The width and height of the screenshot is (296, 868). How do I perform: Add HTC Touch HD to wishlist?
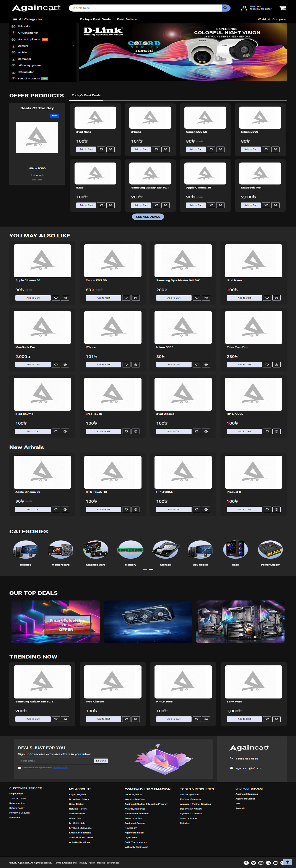click(127, 510)
